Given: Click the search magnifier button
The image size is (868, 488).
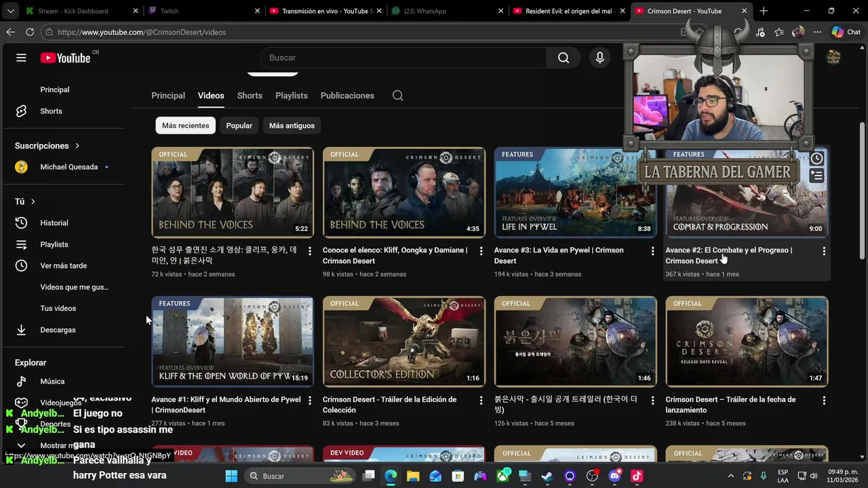Looking at the screenshot, I should click(564, 58).
